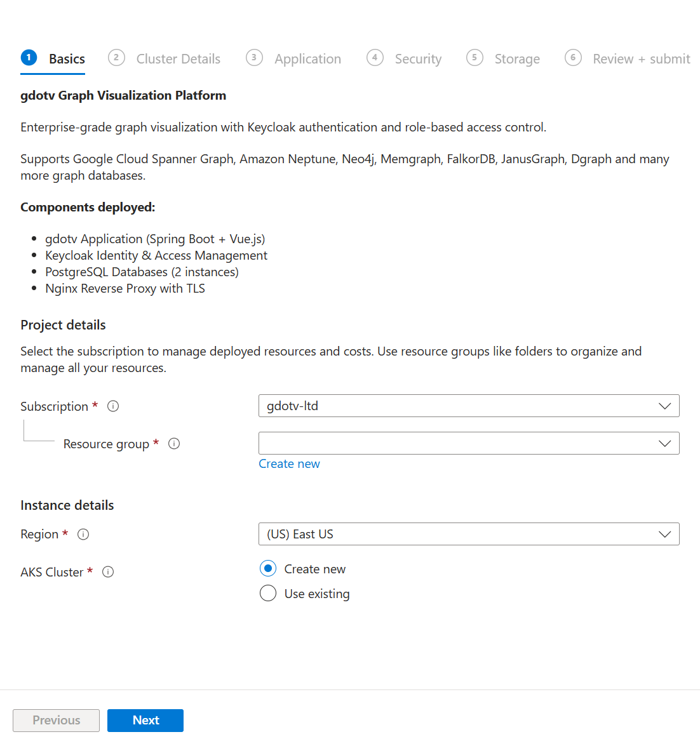The image size is (700, 739).
Task: Click the step 6 Review circle
Action: pos(573,57)
